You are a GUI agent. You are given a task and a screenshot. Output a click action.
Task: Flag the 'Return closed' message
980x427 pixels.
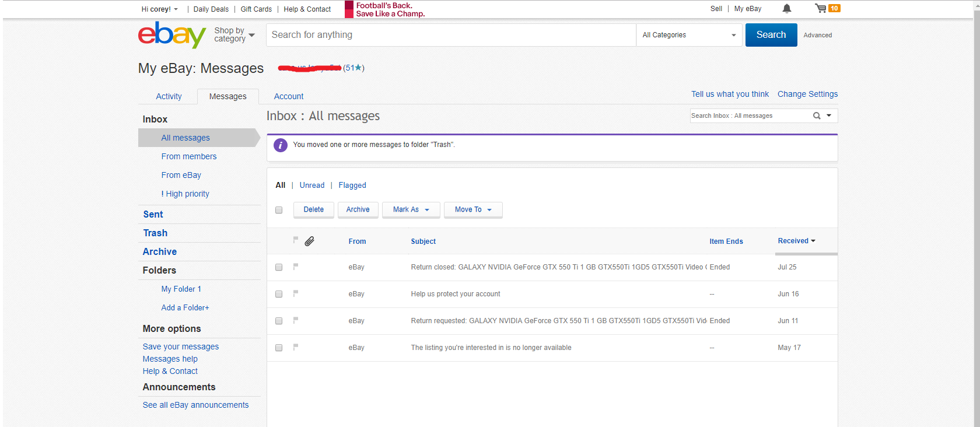296,267
